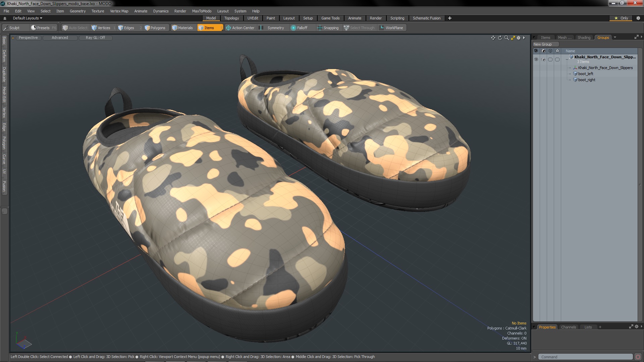Viewport: 644px width, 362px height.
Task: Open the Groups panel tab dropdown arrow
Action: (615, 38)
